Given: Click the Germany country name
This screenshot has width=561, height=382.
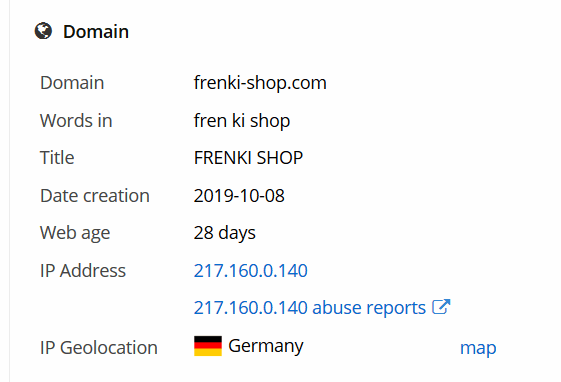Looking at the screenshot, I should [266, 346].
